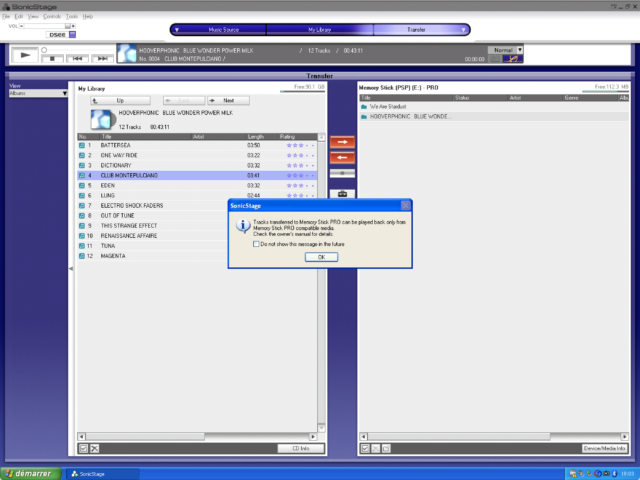
Task: Click track icon beside MAGENTA
Action: 82,256
